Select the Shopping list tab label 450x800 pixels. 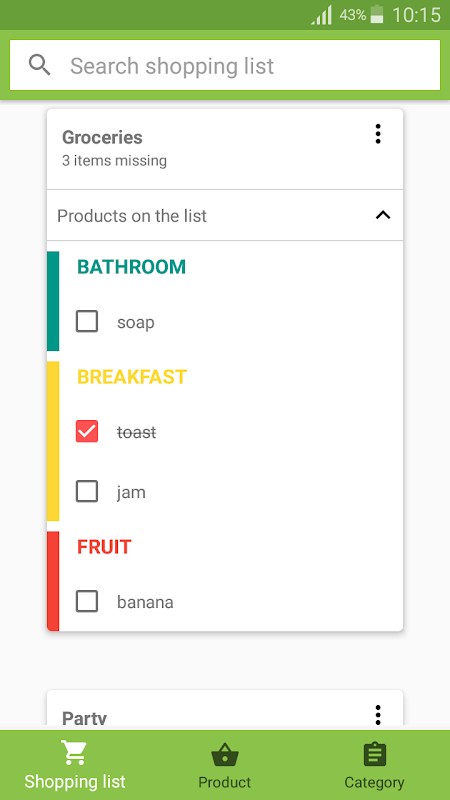tap(74, 782)
